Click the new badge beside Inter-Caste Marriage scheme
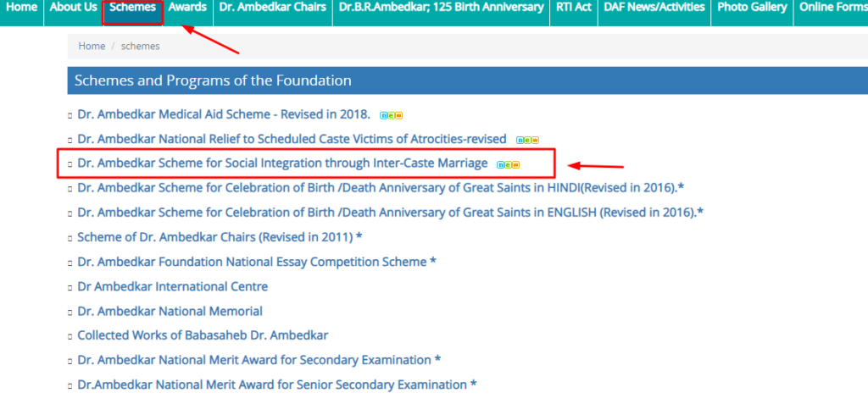 (x=508, y=164)
